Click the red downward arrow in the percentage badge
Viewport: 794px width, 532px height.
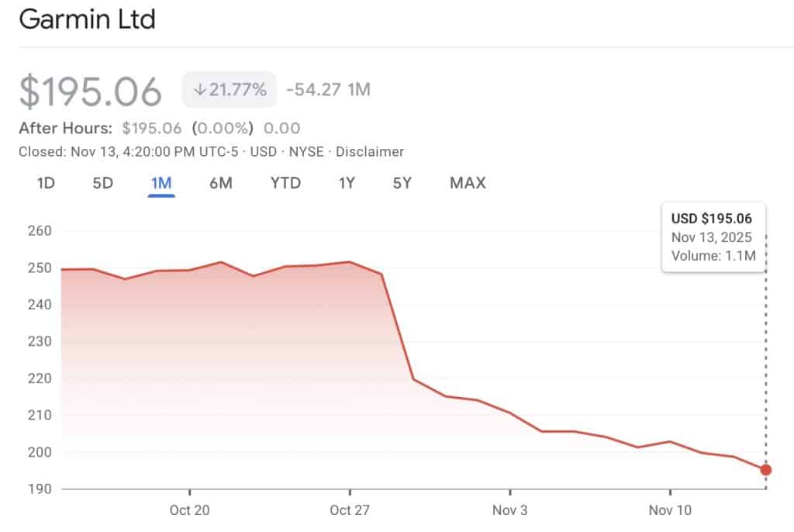pyautogui.click(x=202, y=89)
